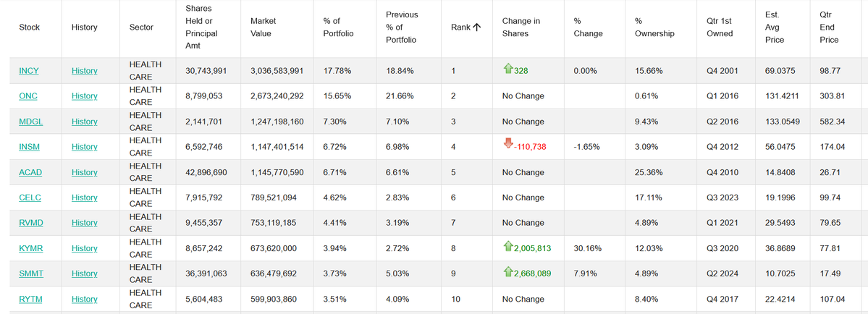868x314 pixels.
Task: Open the ONC stock link
Action: 28,96
